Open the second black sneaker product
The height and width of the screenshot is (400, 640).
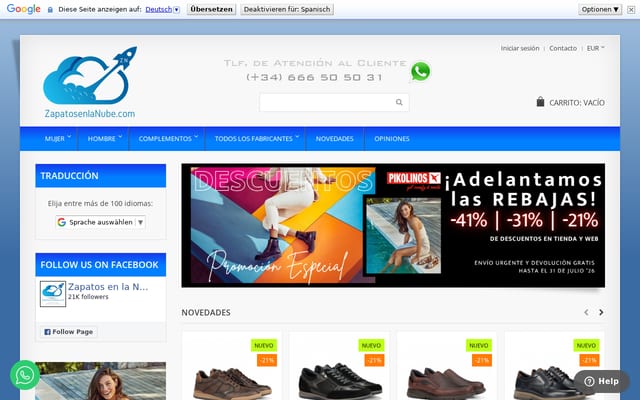pyautogui.click(x=340, y=382)
